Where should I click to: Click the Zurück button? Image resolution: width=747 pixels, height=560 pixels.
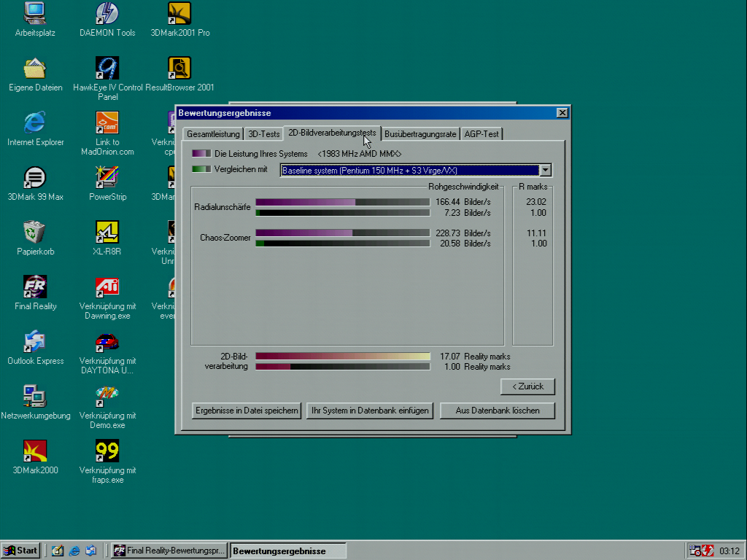point(527,386)
